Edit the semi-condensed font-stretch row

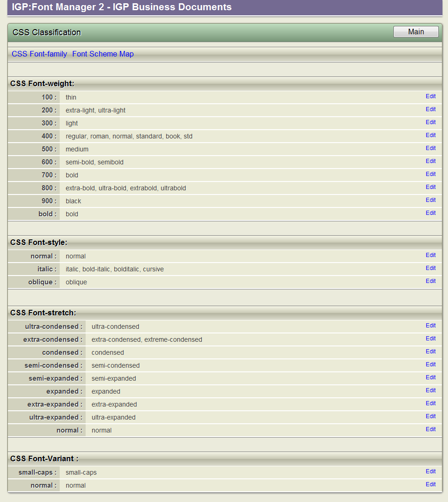[430, 364]
